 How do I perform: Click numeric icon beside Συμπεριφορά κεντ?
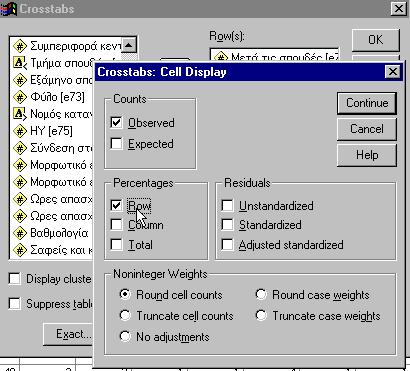click(x=20, y=46)
